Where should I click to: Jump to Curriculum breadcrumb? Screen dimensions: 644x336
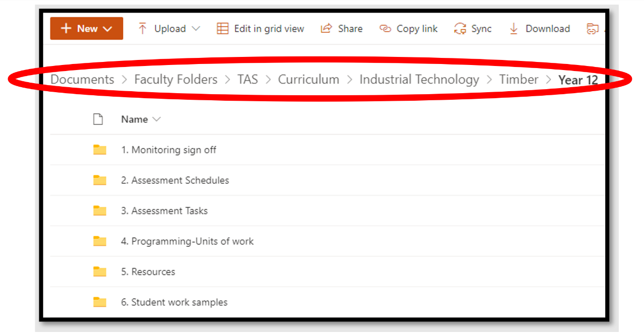[309, 80]
